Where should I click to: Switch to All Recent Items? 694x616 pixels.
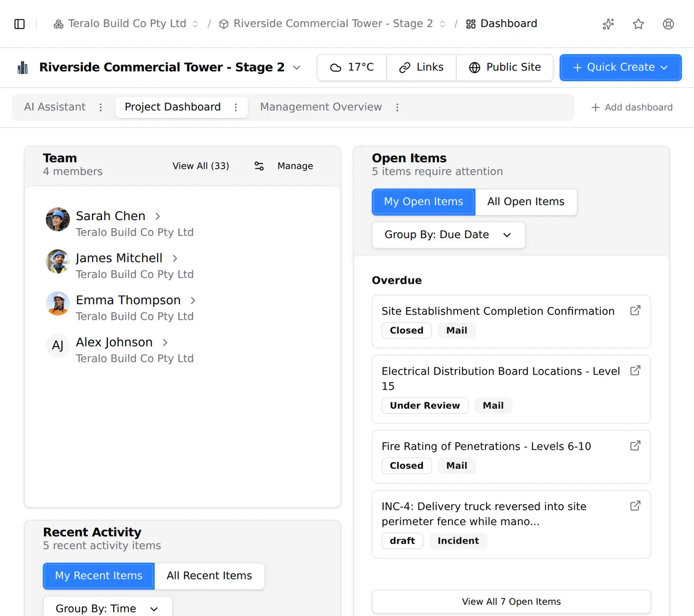(x=209, y=576)
